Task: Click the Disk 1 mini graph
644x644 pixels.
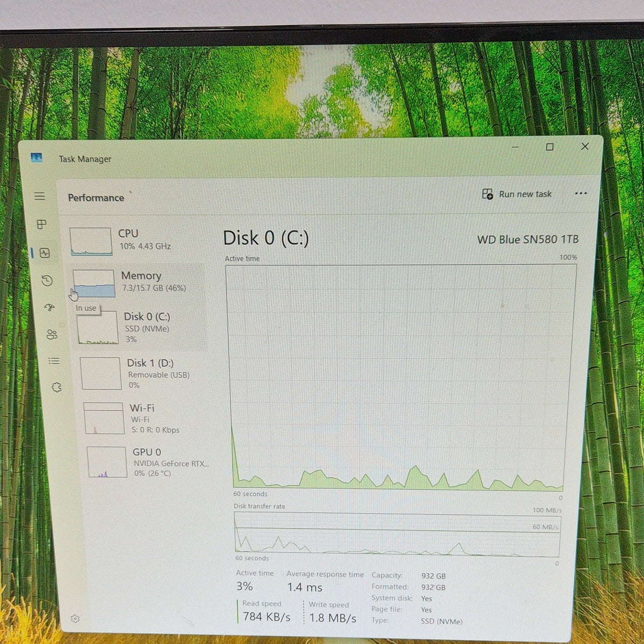Action: (101, 373)
